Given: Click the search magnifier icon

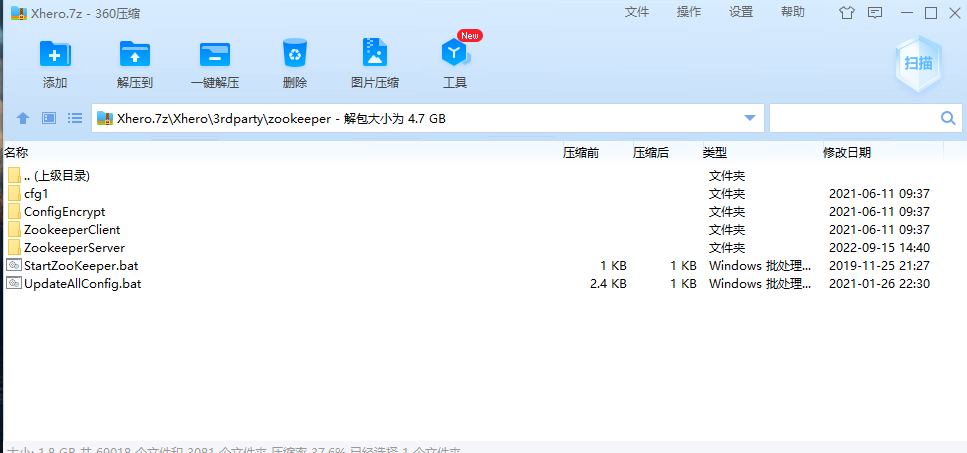Looking at the screenshot, I should point(947,118).
